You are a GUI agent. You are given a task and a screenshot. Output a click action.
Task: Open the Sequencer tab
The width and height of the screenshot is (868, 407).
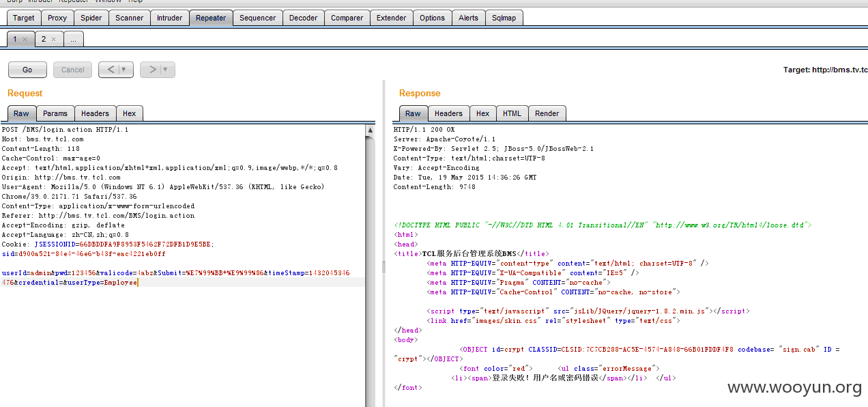click(x=258, y=18)
